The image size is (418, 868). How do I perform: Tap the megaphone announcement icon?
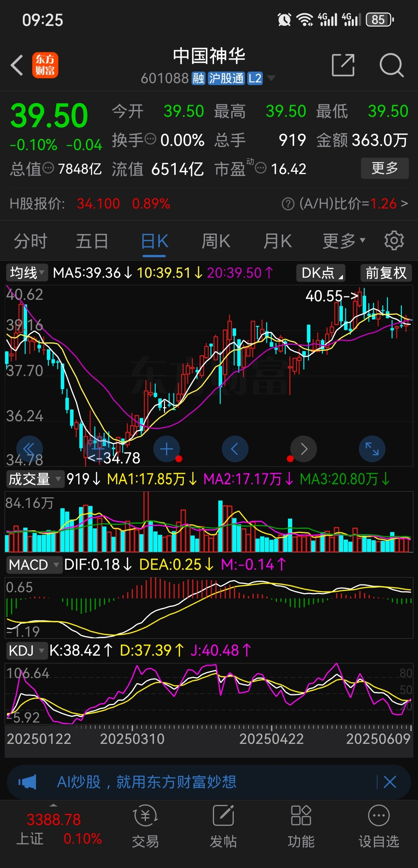pos(27,782)
